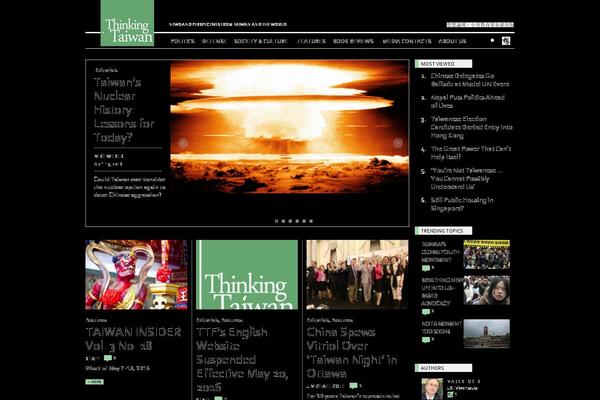The image size is (600, 400).
Task: Open TAIWAN INSIDER Vol 3 No 18 headline
Action: (133, 339)
